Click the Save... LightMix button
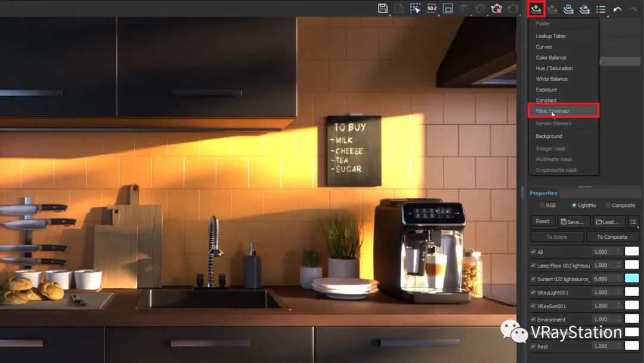The image size is (644, 363). click(x=574, y=222)
